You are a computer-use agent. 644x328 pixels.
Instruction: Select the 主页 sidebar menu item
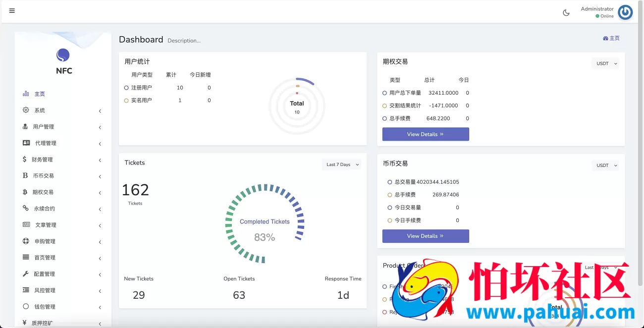[x=63, y=94]
